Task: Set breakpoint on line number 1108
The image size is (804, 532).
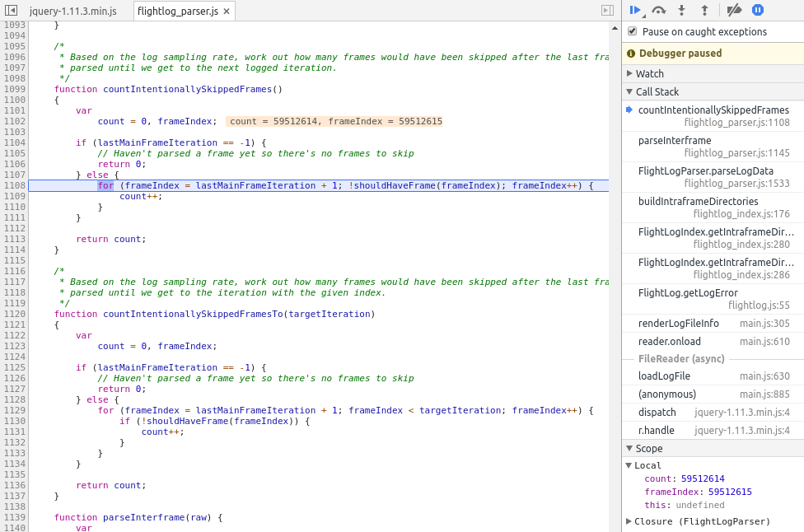Action: point(14,185)
